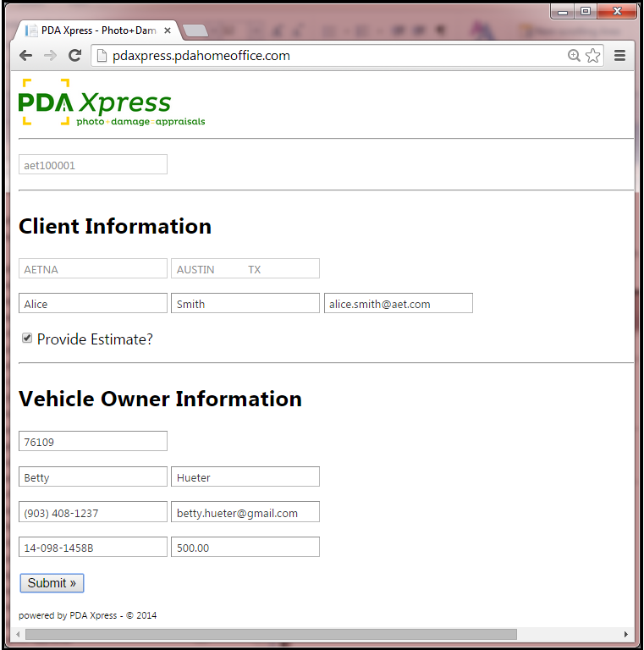This screenshot has width=644, height=650.
Task: Open a new tab button
Action: (x=195, y=30)
